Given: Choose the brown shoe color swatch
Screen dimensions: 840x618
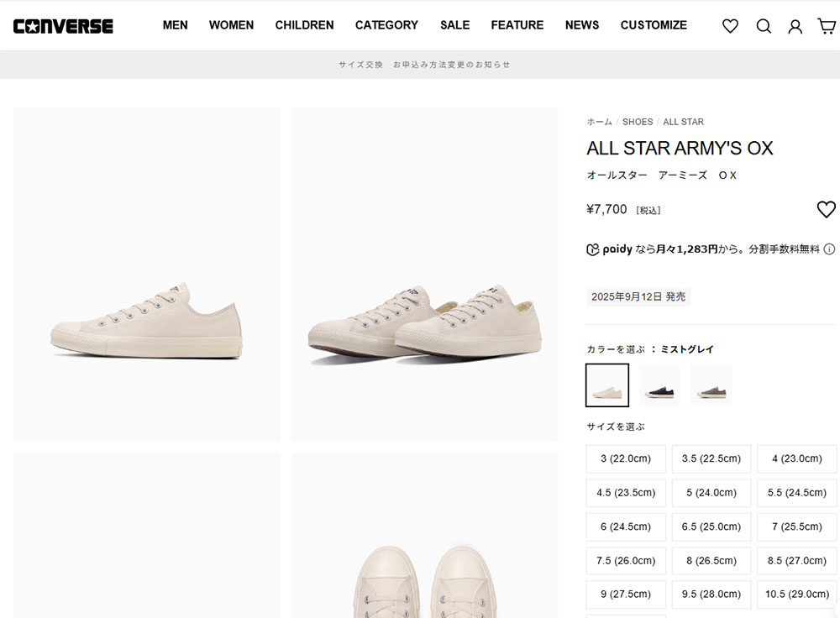Looking at the screenshot, I should tap(711, 385).
